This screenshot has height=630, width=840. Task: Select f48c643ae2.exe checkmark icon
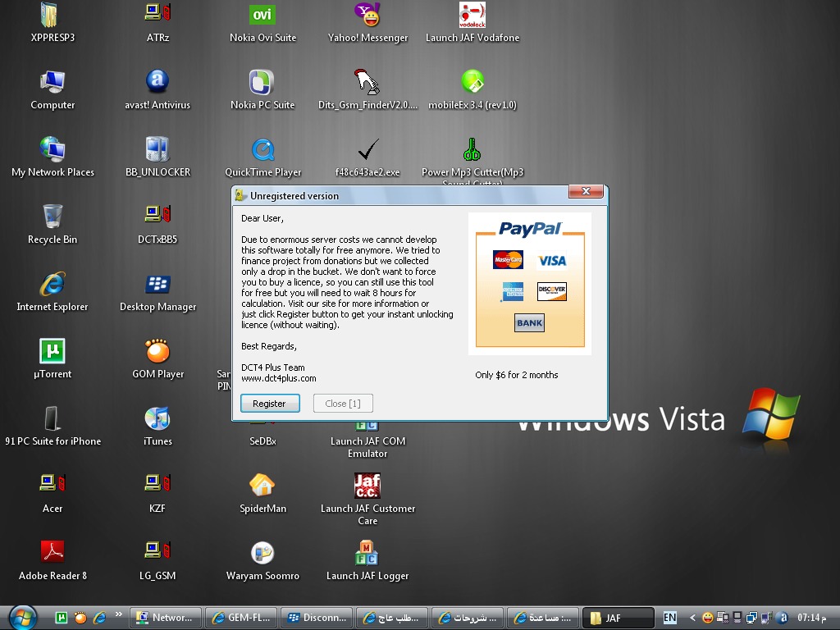368,149
